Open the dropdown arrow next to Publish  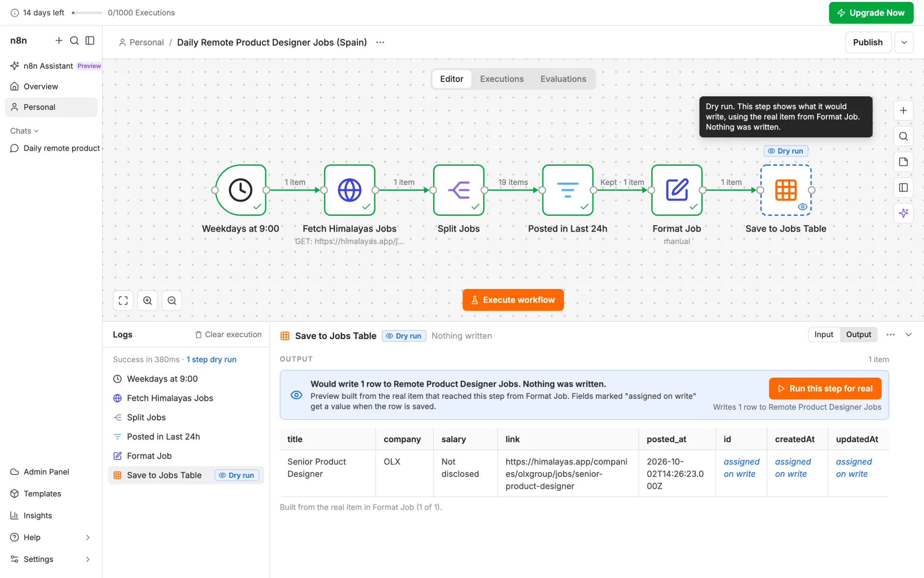[904, 42]
